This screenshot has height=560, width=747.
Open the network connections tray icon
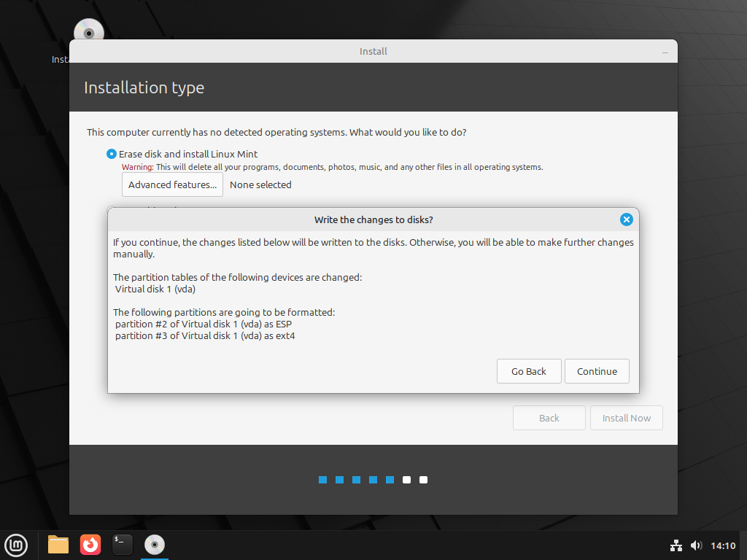676,545
